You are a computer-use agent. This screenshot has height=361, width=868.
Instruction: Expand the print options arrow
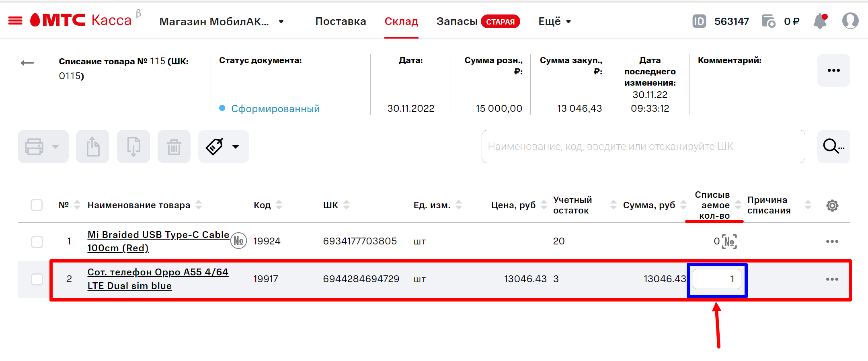coord(55,147)
